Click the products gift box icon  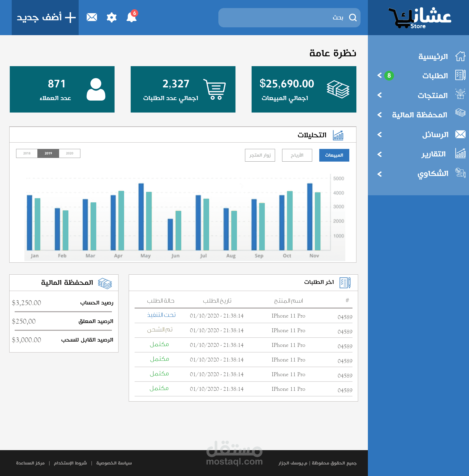pyautogui.click(x=460, y=94)
